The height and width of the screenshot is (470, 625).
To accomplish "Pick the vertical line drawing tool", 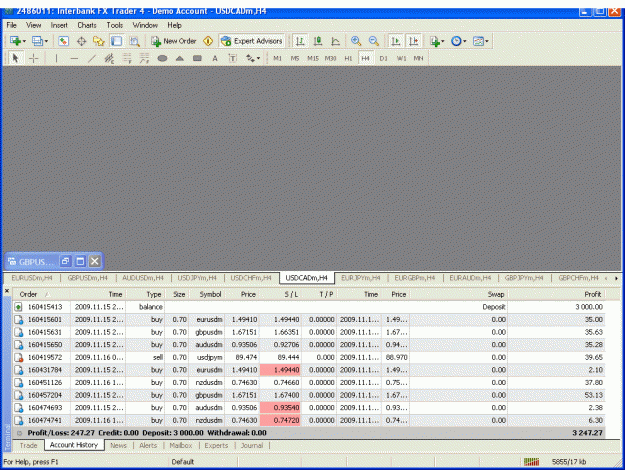I will pyautogui.click(x=56, y=58).
